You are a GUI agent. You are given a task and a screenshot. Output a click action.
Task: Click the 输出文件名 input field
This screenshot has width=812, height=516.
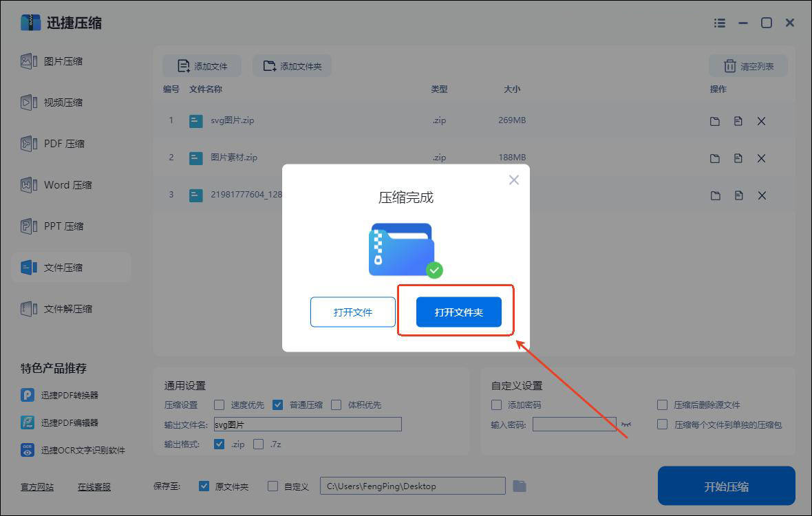tap(307, 424)
